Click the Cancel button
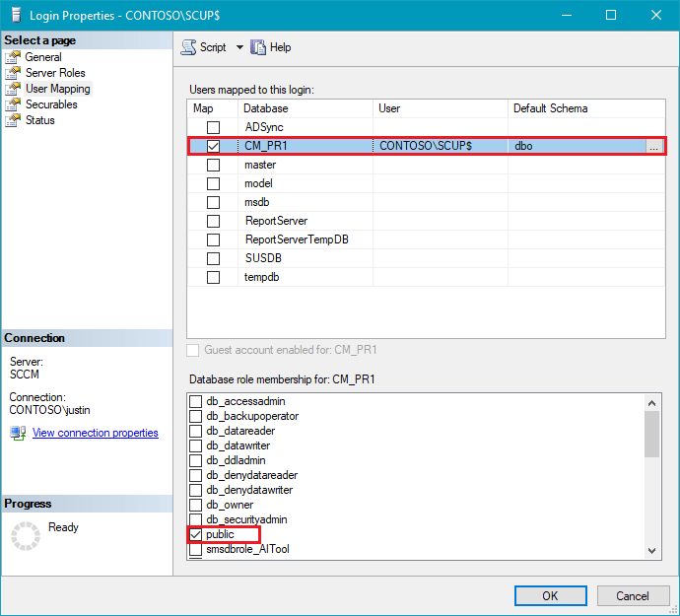Image resolution: width=680 pixels, height=616 pixels. [633, 595]
